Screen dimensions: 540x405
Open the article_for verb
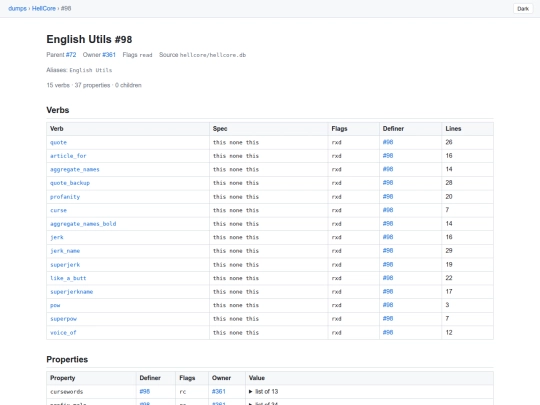68,156
